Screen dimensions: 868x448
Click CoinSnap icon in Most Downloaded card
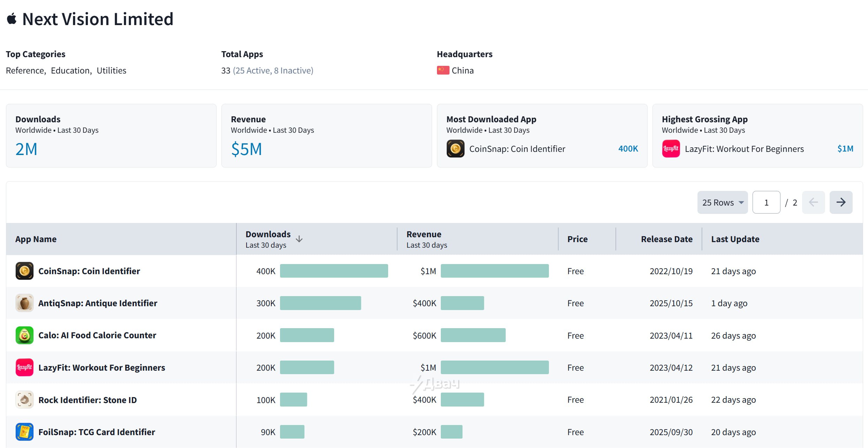coord(455,149)
